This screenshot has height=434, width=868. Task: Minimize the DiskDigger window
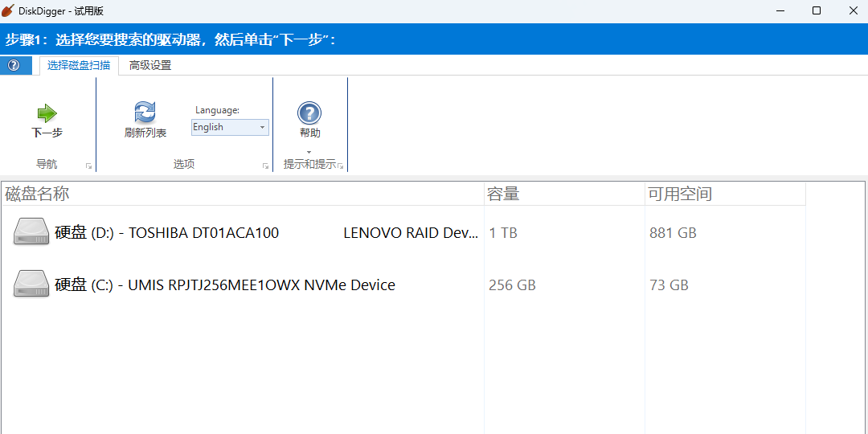pyautogui.click(x=780, y=10)
